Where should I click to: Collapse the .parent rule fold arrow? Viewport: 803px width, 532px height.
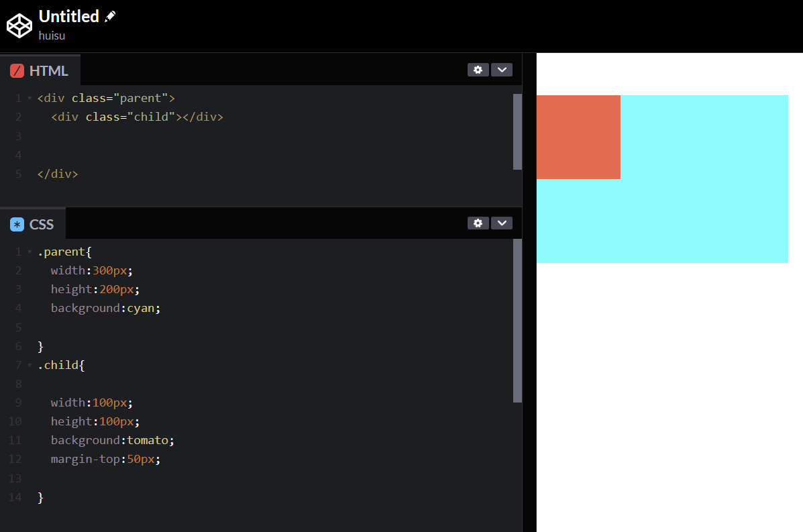[x=30, y=252]
